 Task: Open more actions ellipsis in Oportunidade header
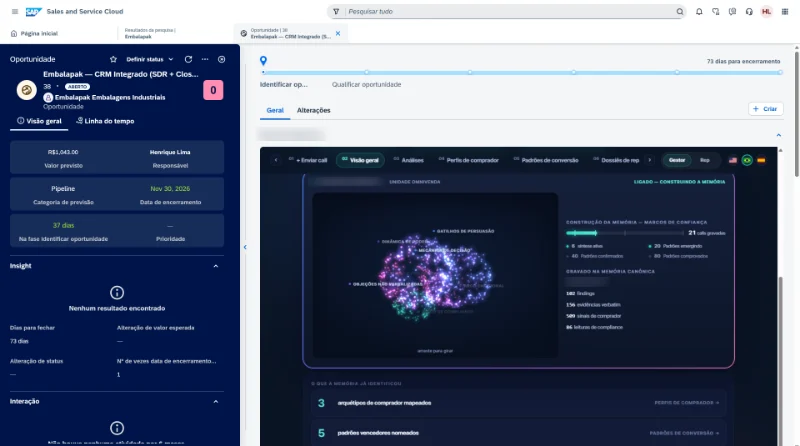pos(205,59)
